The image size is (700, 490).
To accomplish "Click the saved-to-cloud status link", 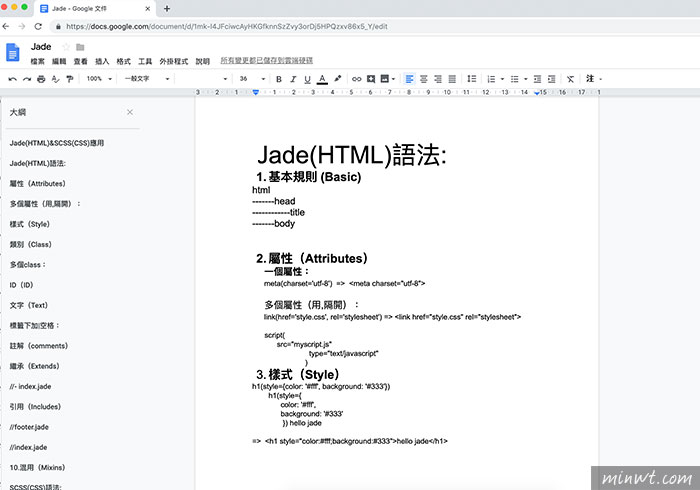I will (x=267, y=60).
